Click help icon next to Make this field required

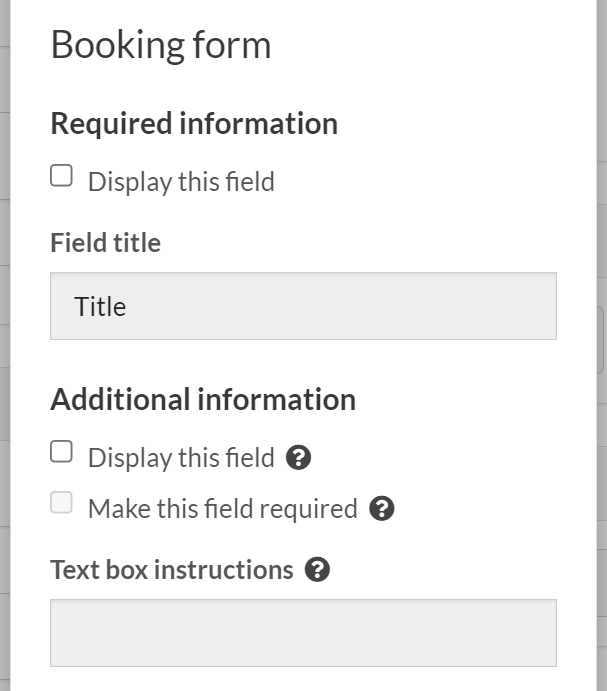(382, 509)
